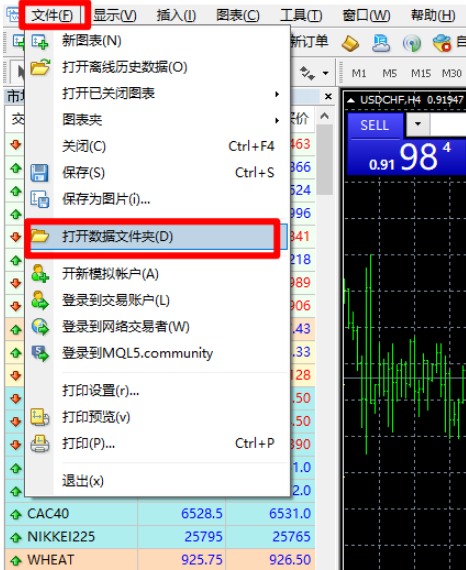This screenshot has height=570, width=466.
Task: Expand the 打开已关闭图表 submenu
Action: tap(157, 94)
